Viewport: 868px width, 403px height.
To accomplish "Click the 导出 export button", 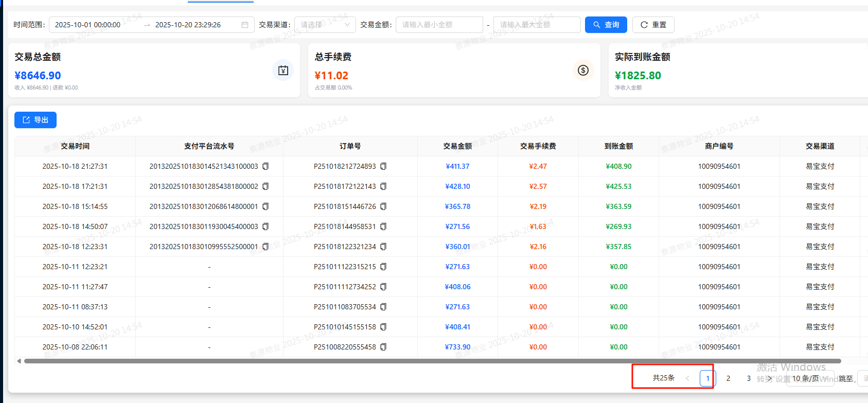I will (36, 120).
